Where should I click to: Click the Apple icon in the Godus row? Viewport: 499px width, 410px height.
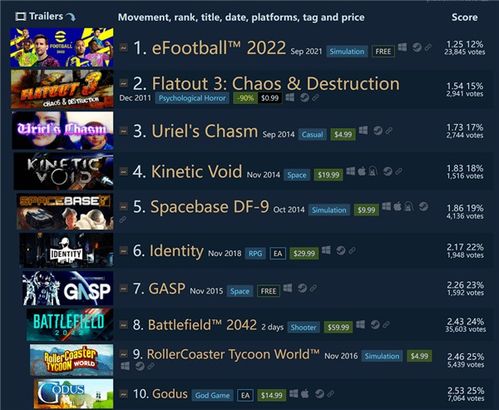[x=305, y=394]
